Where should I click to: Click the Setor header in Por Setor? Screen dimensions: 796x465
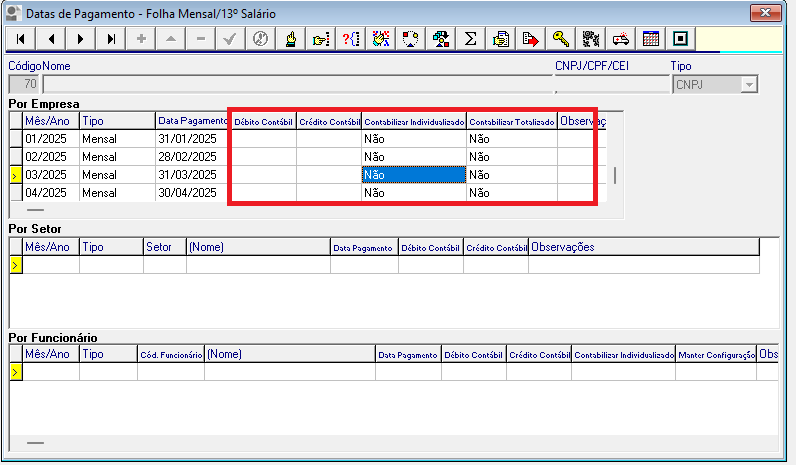[x=164, y=247]
